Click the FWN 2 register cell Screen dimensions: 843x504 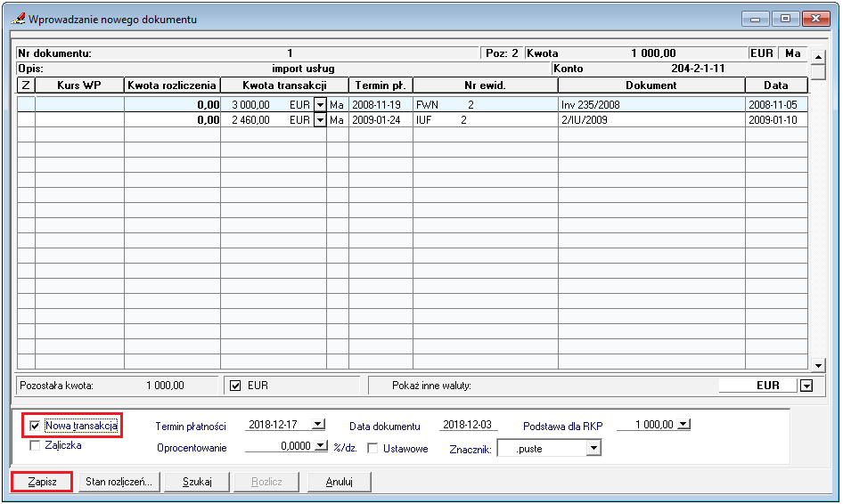pos(486,105)
